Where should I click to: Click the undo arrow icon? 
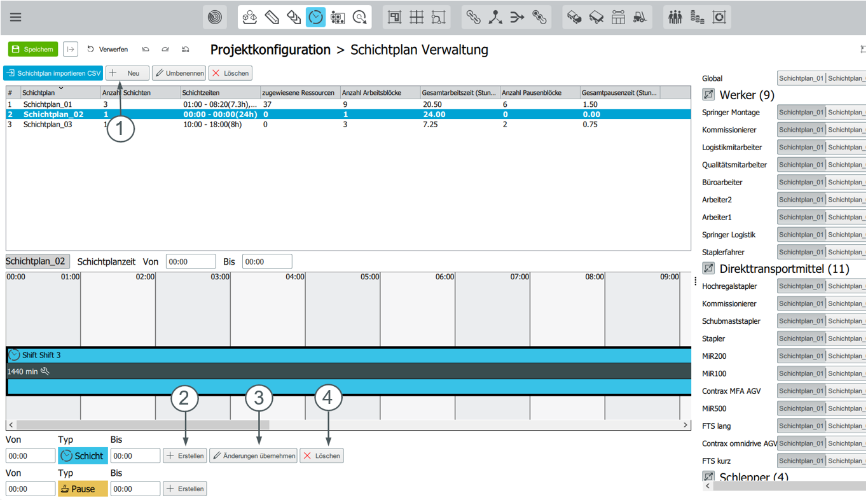point(146,49)
